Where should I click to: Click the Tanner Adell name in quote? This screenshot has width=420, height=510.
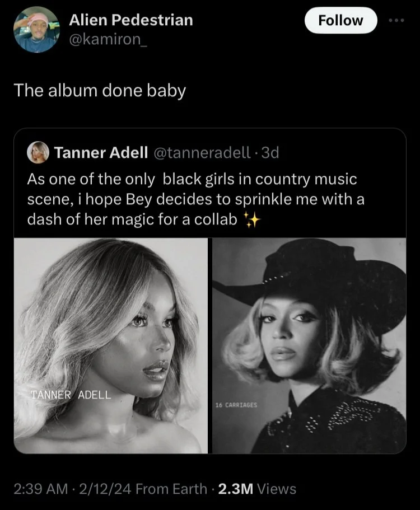pos(101,153)
